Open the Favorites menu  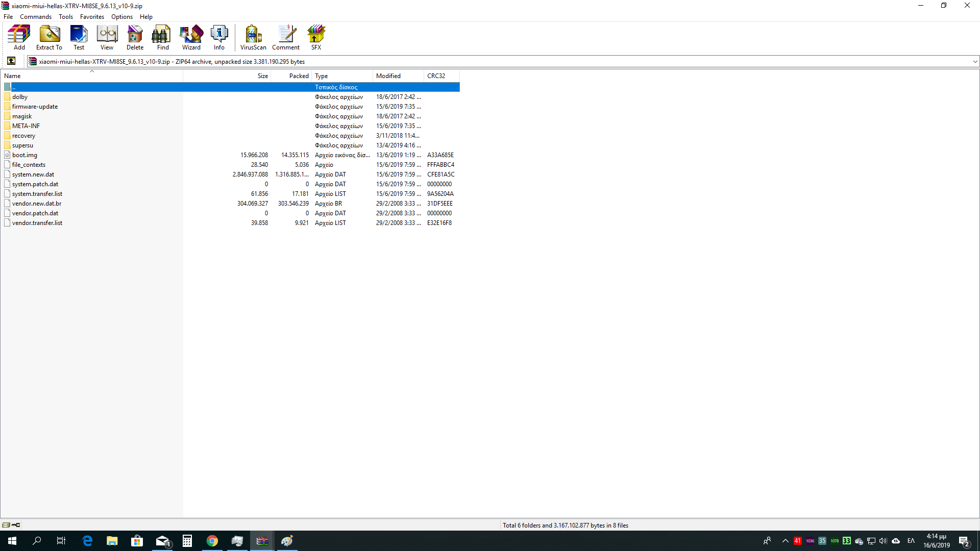pyautogui.click(x=92, y=17)
